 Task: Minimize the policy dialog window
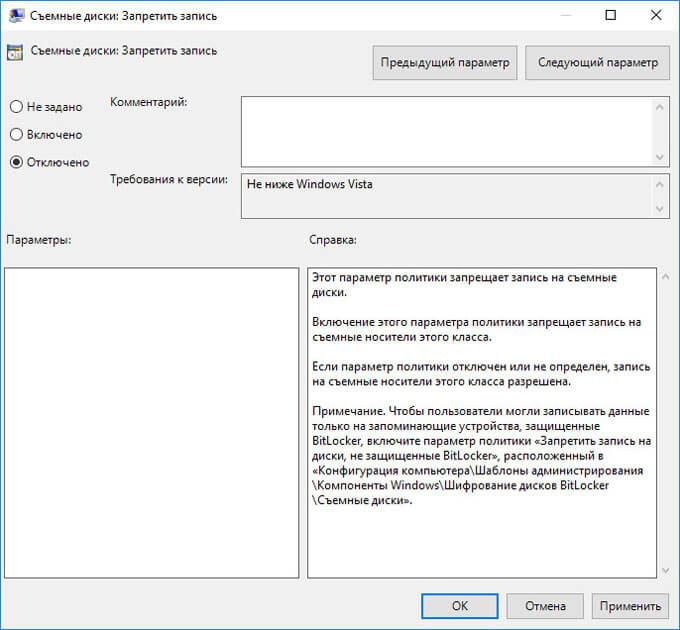[566, 16]
